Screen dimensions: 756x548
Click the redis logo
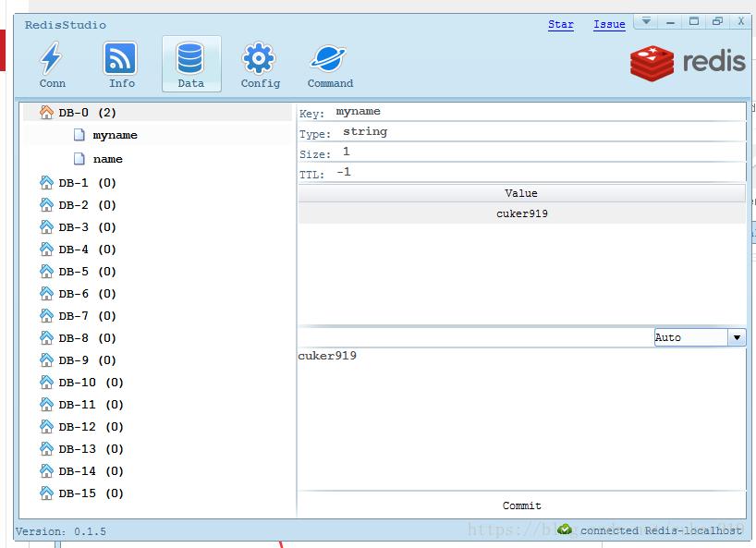687,63
